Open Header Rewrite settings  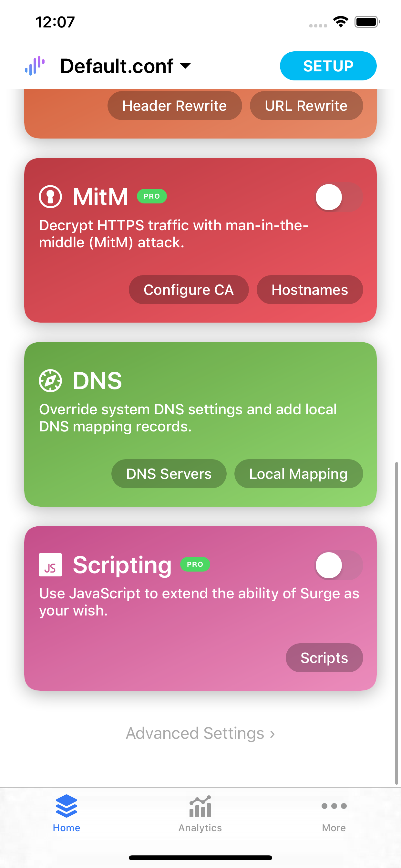[175, 106]
